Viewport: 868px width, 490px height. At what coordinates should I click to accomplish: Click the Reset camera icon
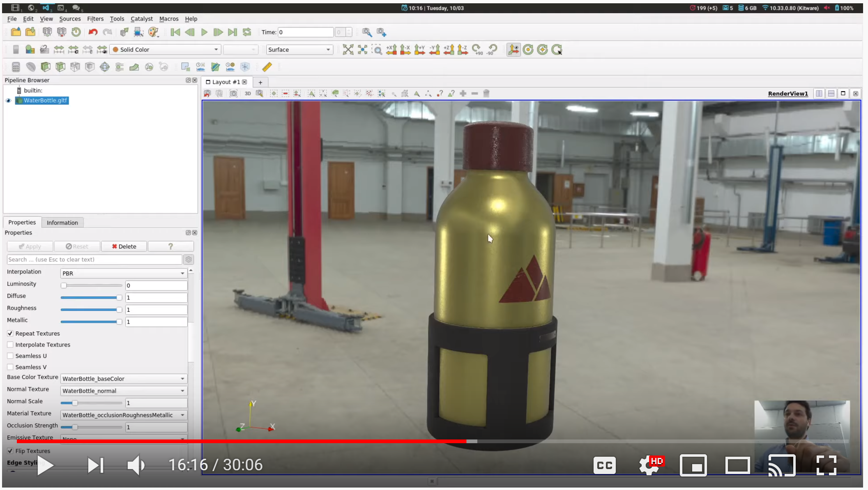tap(348, 50)
